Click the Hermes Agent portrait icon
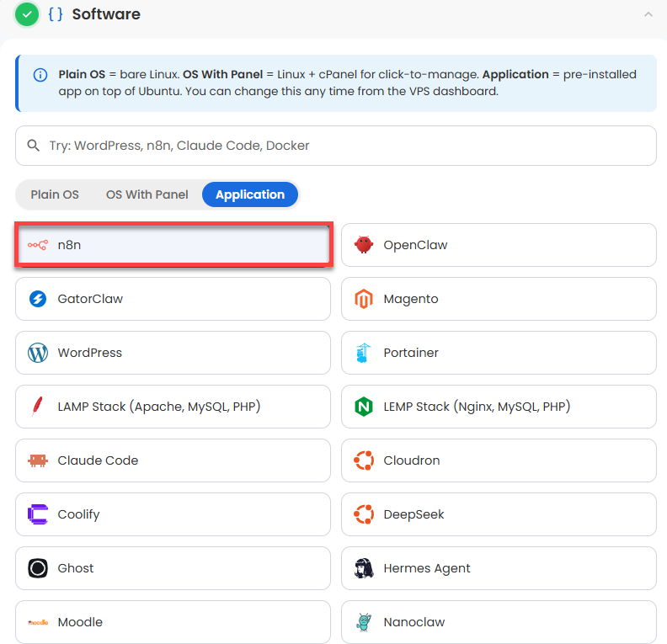 [x=364, y=568]
